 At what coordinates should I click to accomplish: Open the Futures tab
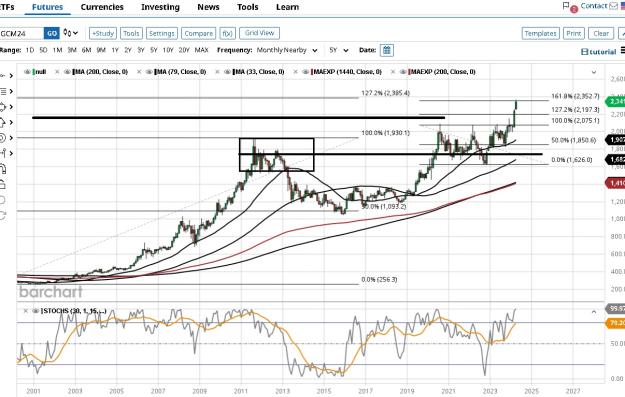click(x=47, y=7)
